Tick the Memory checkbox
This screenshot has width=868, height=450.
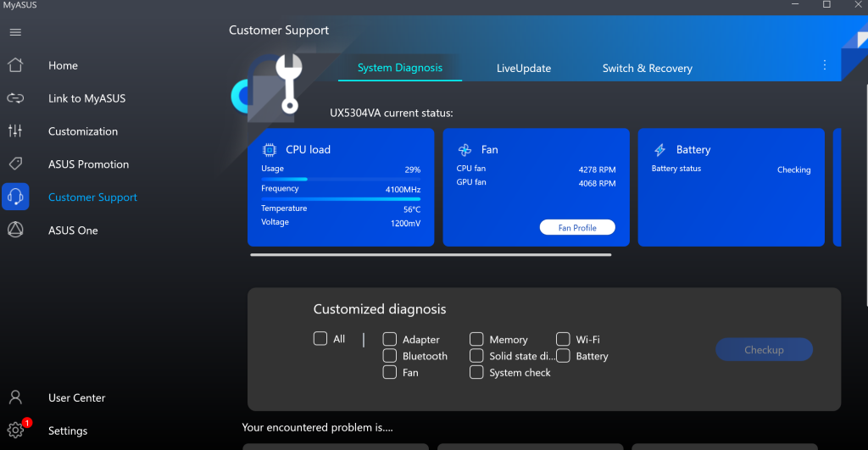pos(476,340)
